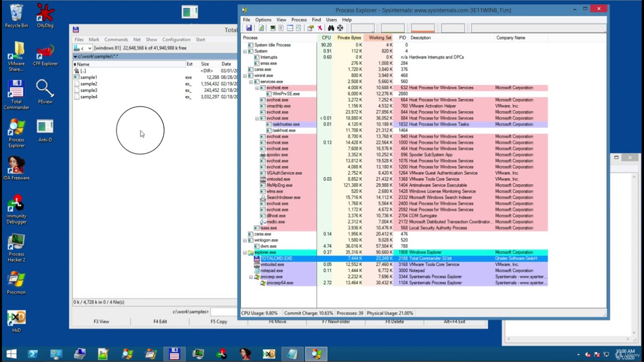Toggle the Show Lower Pane toolbar icon
Image resolution: width=644 pixels, height=362 pixels.
click(x=290, y=28)
